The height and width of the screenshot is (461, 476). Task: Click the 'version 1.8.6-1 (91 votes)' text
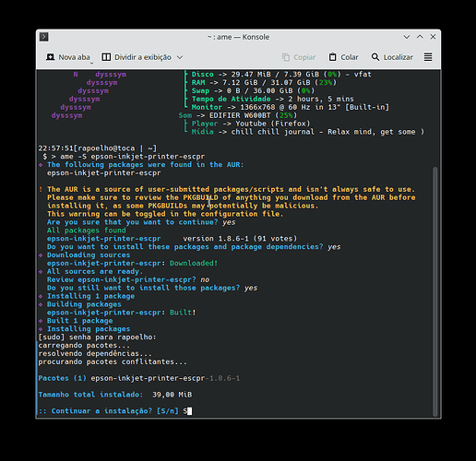(240, 239)
